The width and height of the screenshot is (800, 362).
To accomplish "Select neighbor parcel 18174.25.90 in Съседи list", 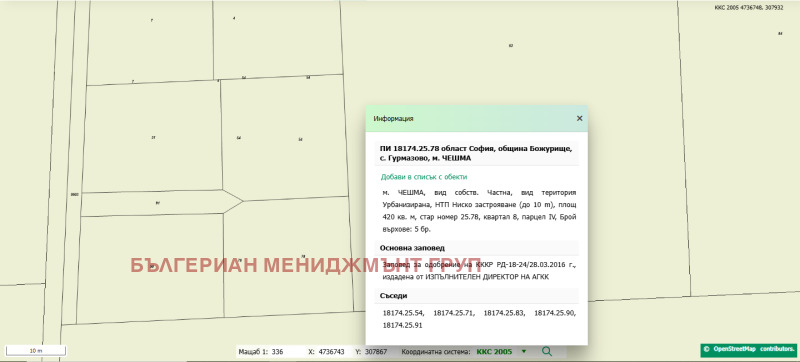I will (x=555, y=313).
